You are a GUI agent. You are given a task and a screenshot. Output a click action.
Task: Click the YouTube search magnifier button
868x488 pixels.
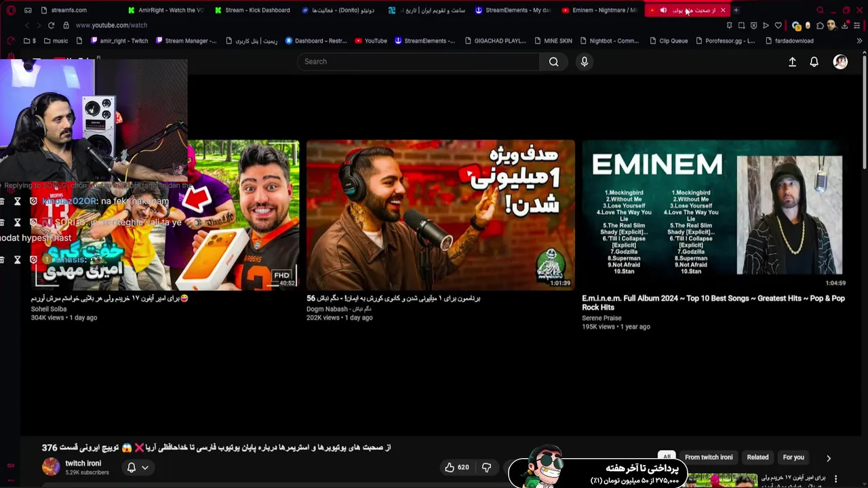click(x=554, y=62)
